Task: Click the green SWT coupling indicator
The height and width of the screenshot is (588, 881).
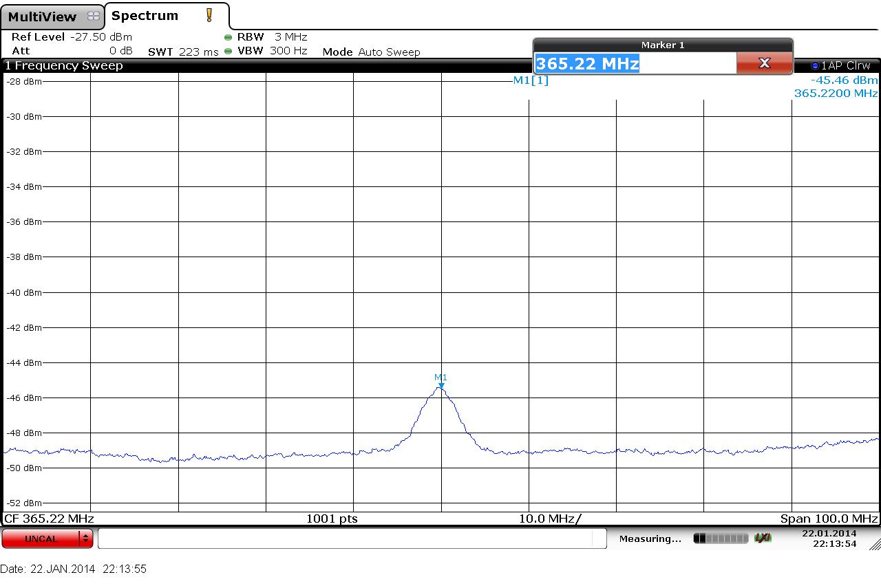Action: click(228, 51)
